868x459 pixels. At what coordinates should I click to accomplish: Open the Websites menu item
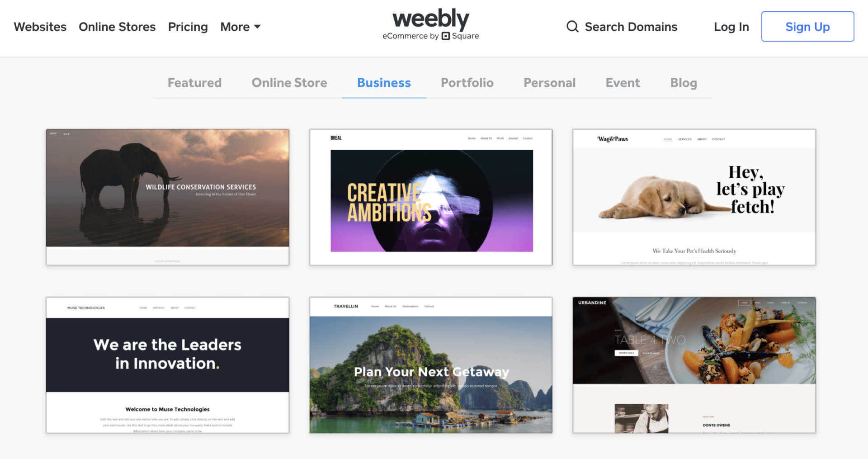tap(40, 27)
